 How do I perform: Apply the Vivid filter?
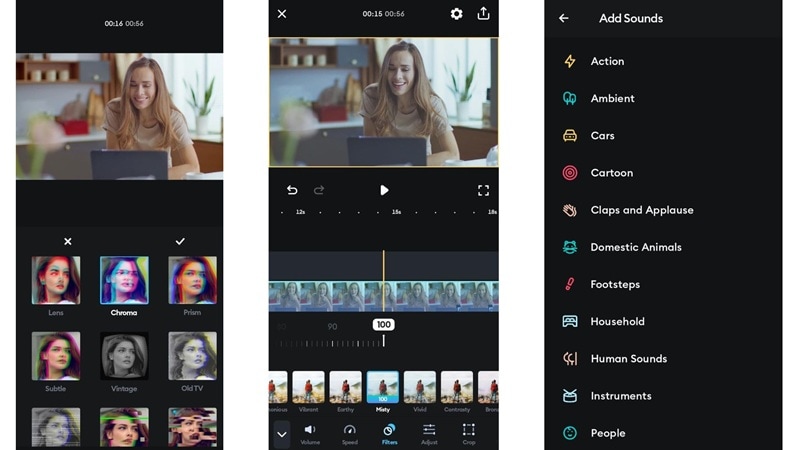click(x=420, y=387)
